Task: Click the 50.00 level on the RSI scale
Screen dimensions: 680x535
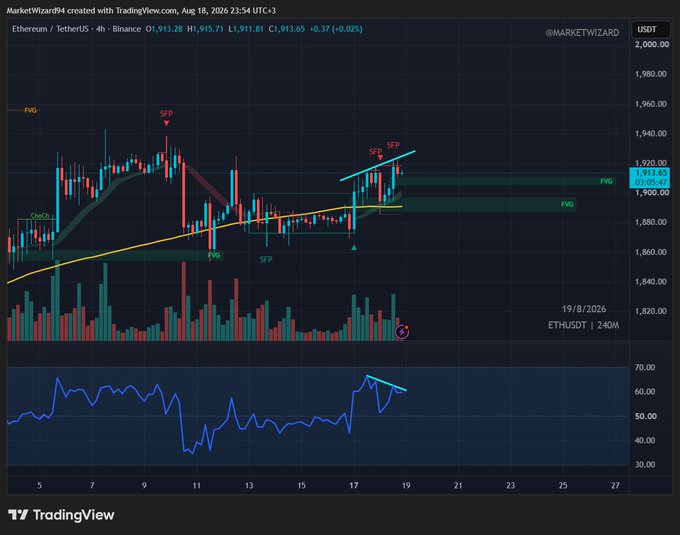Action: click(646, 416)
